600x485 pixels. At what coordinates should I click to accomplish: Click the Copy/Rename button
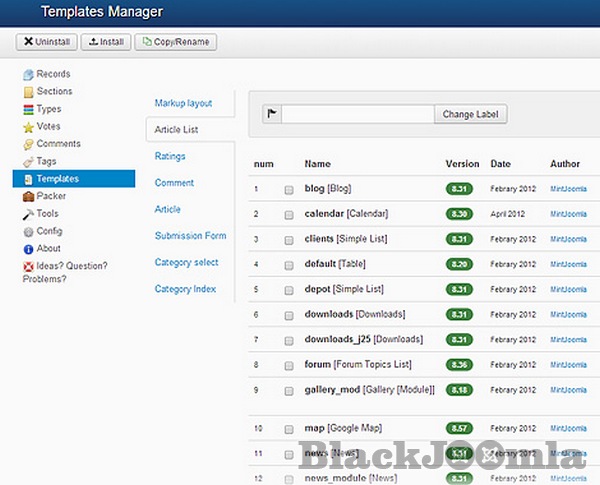pyautogui.click(x=176, y=42)
